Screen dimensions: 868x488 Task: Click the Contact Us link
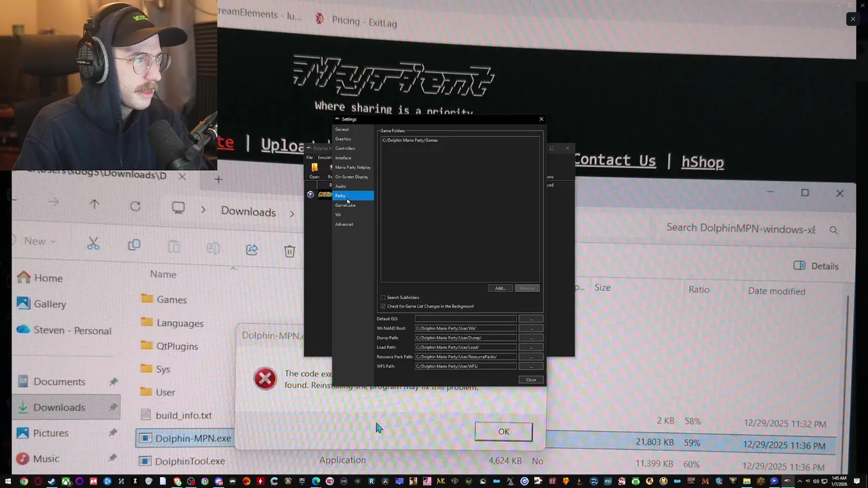[614, 160]
